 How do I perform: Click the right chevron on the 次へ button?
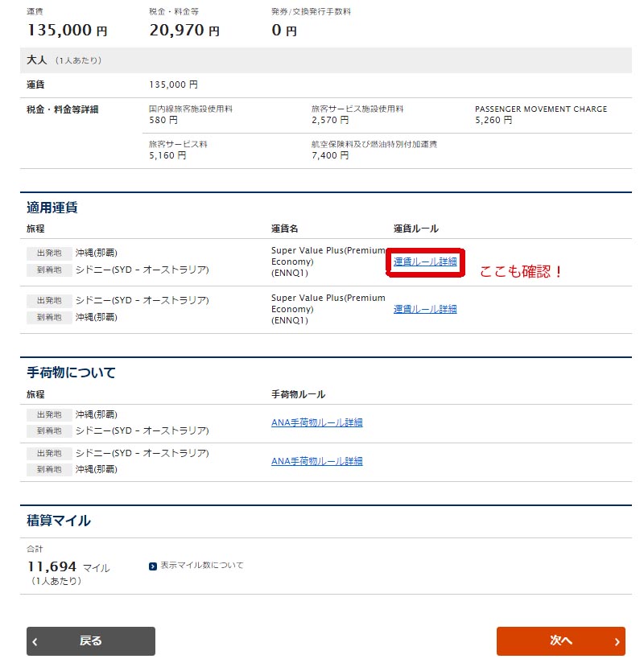tap(617, 642)
